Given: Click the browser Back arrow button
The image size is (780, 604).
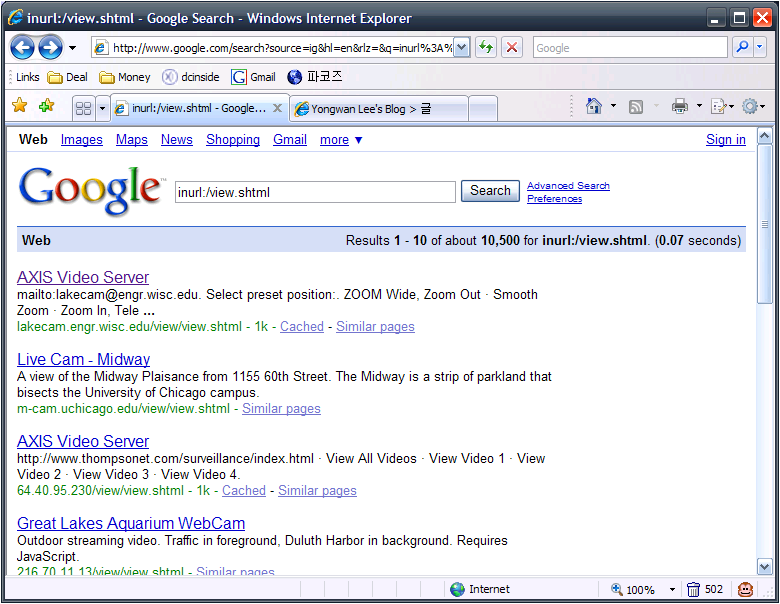Looking at the screenshot, I should tap(22, 48).
